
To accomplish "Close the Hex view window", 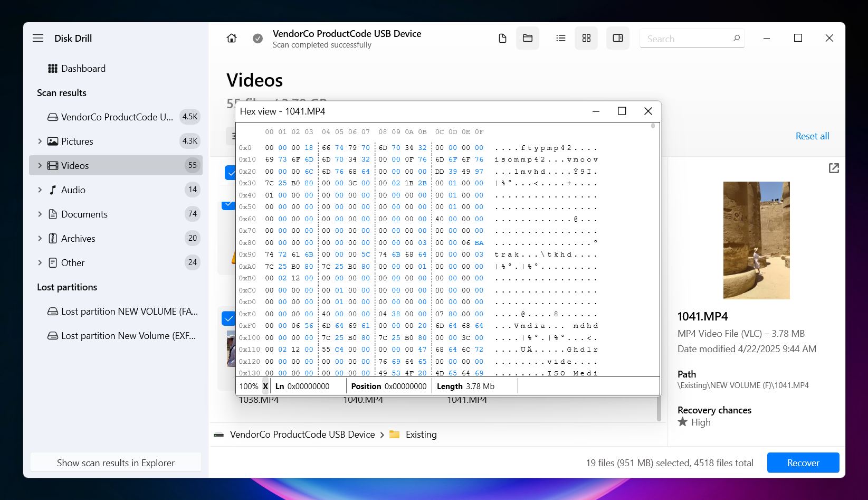I will coord(648,111).
